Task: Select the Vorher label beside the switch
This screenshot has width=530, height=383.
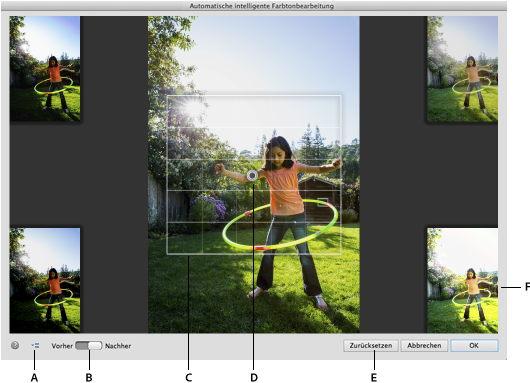Action: pyautogui.click(x=62, y=346)
